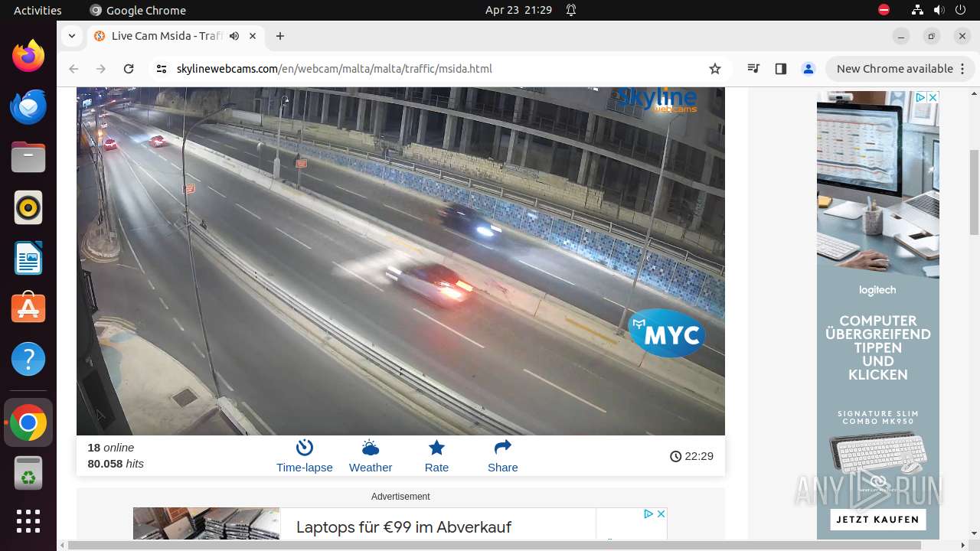Viewport: 980px width, 551px height.
Task: Close the Live Cam Msida tab
Action: (x=254, y=36)
